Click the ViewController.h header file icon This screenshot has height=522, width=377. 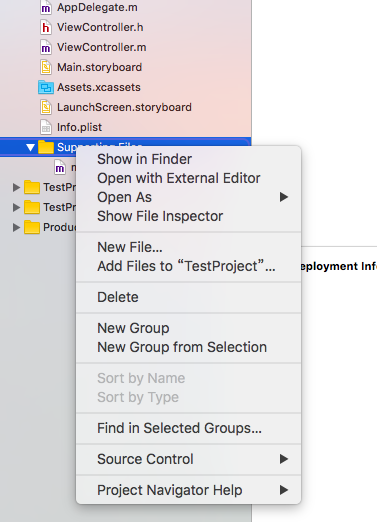pos(46,27)
